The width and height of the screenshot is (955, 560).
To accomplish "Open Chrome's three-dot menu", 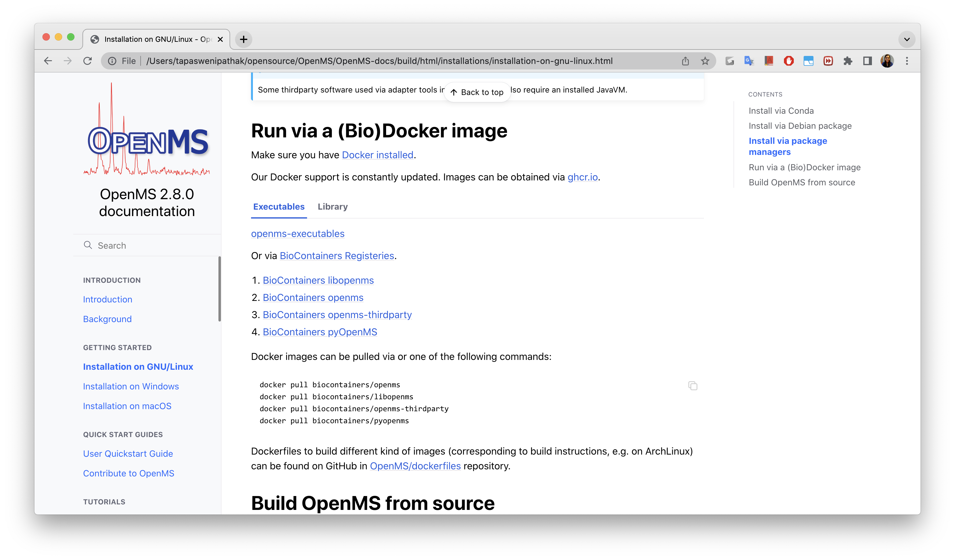I will click(x=907, y=61).
